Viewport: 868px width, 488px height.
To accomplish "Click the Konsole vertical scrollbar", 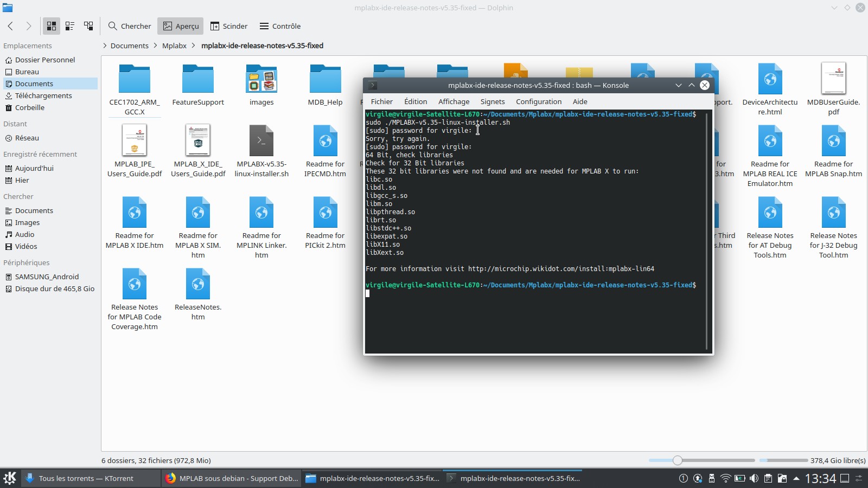I will pyautogui.click(x=707, y=232).
